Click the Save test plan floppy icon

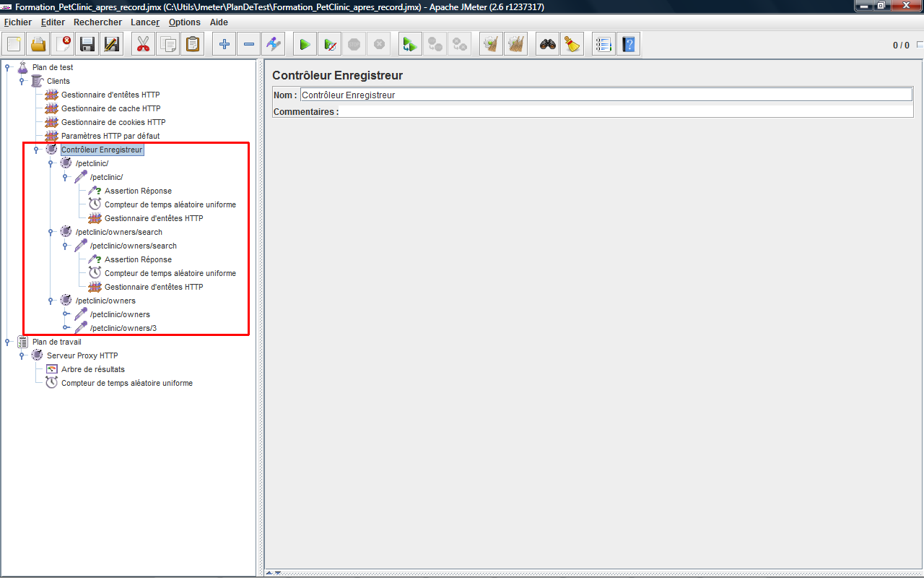click(87, 45)
